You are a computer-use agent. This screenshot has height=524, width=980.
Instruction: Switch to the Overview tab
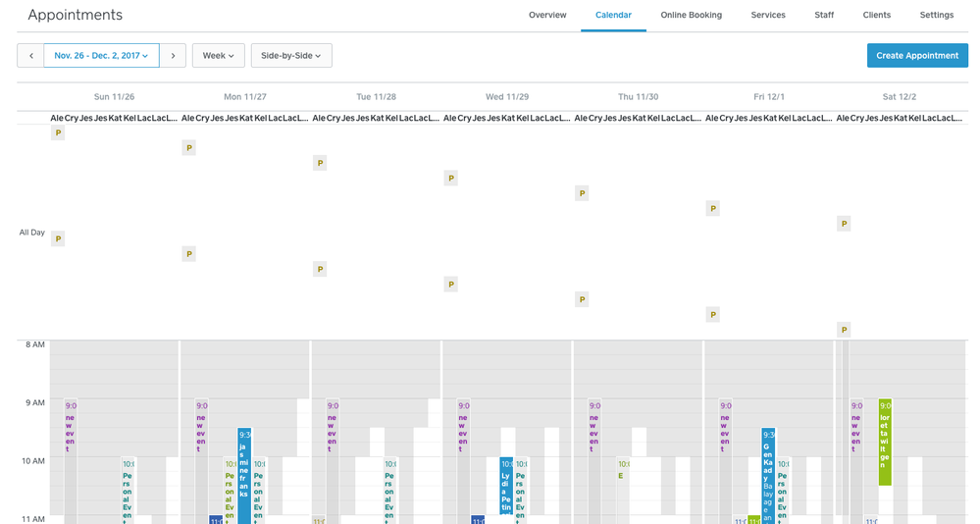pos(547,15)
